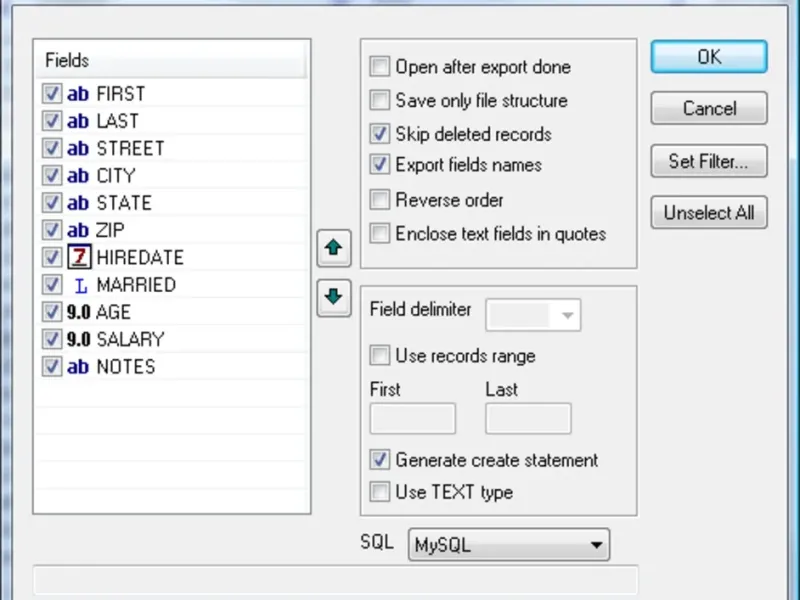This screenshot has height=600, width=800.
Task: Click the 'ab' type icon for CITY
Action: 78,176
